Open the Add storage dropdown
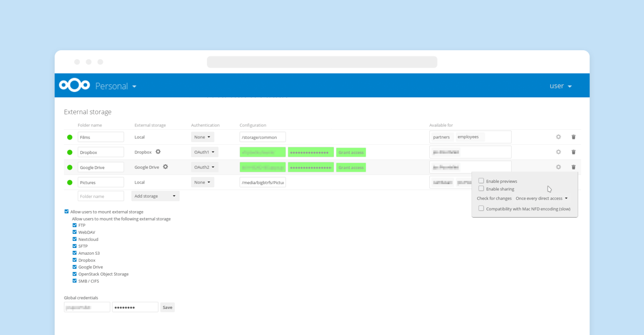The image size is (644, 335). coord(155,196)
